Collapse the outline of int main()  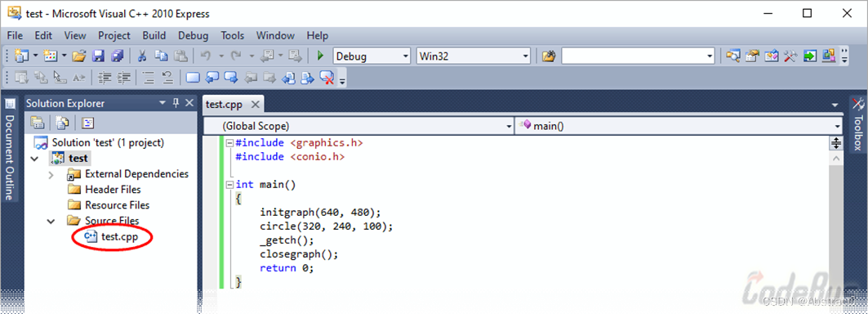(229, 185)
